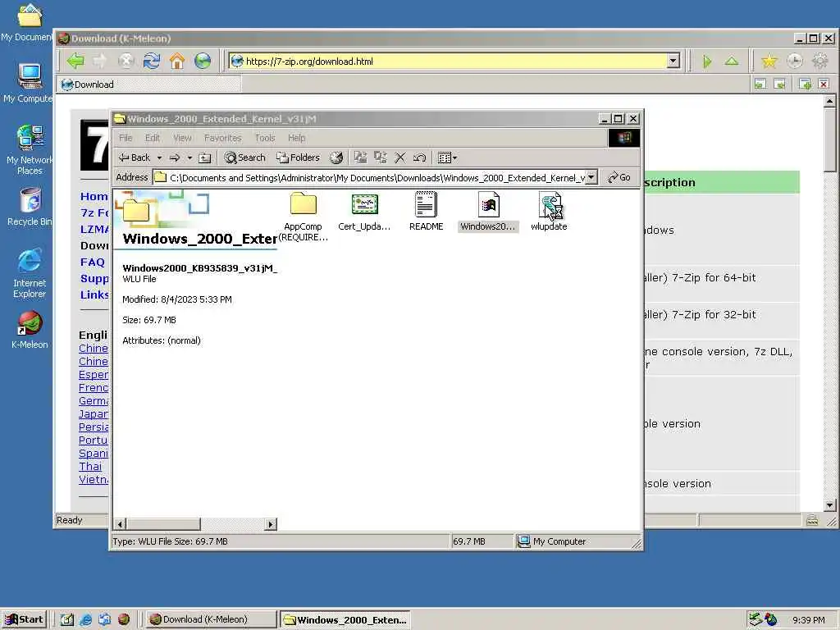Screen dimensions: 840x630
Task: Go to K-Meleon Home page icon
Action: tap(177, 61)
